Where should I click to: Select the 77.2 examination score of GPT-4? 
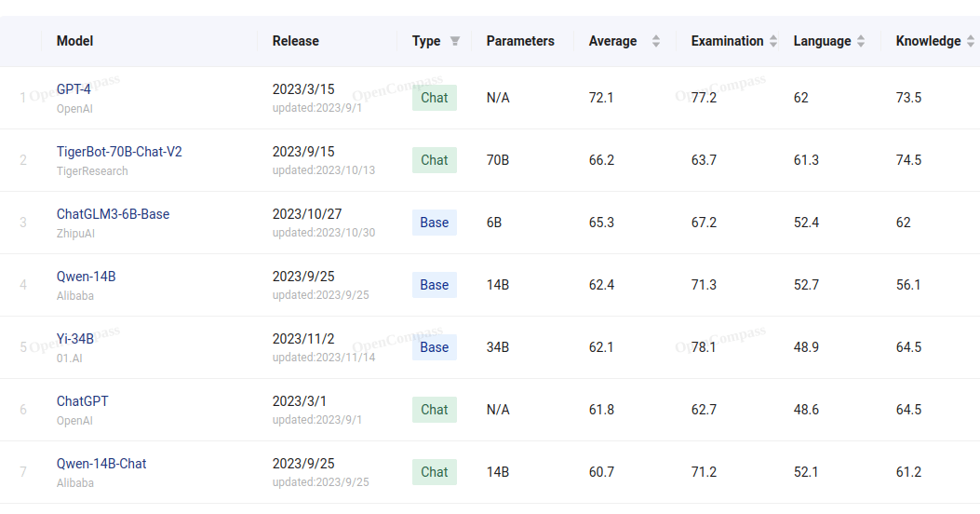click(x=704, y=98)
